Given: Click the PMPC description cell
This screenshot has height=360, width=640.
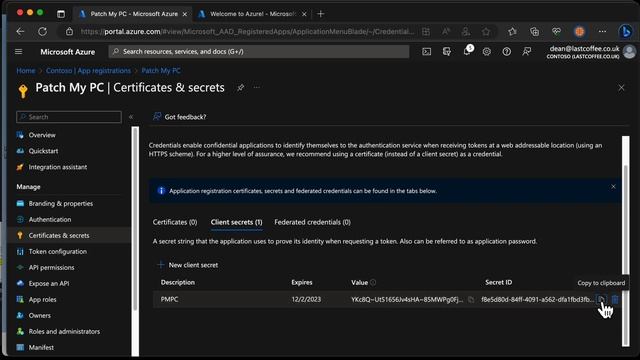Looking at the screenshot, I should [x=169, y=299].
